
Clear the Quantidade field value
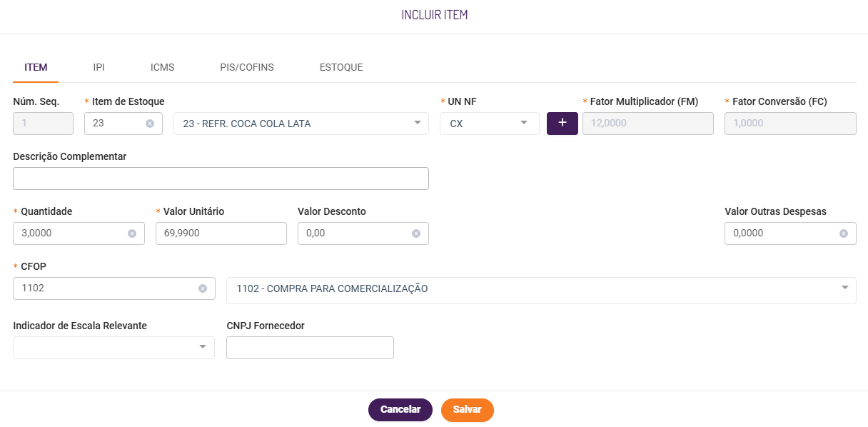(x=132, y=233)
